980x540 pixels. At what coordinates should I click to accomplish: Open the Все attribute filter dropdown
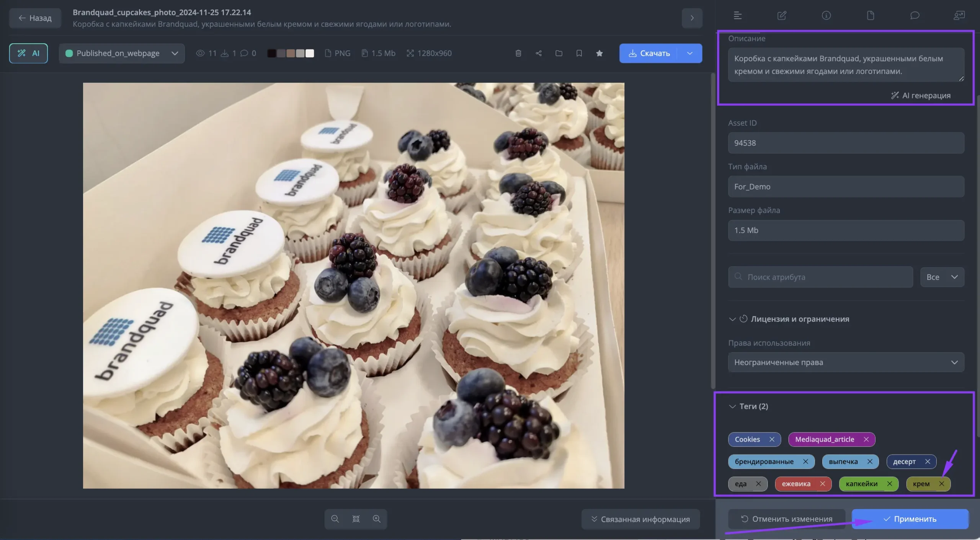(942, 277)
